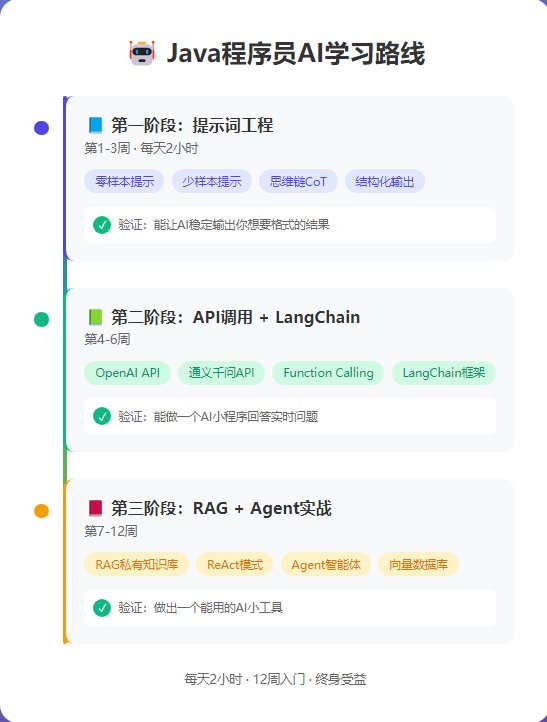547x722 pixels.
Task: Click the text 验证：能做一个AI小程序回答实时问题
Action: click(218, 416)
